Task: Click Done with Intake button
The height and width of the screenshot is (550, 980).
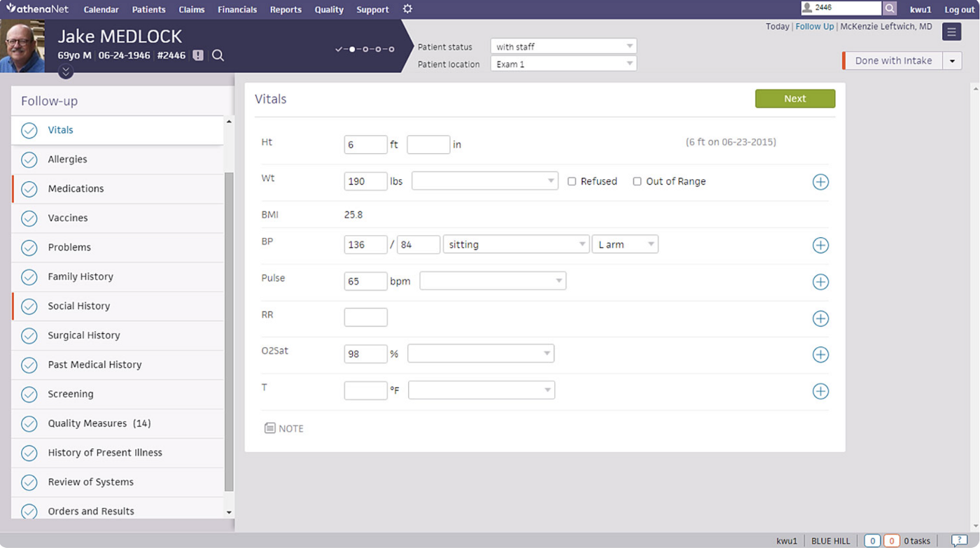Action: [x=892, y=61]
